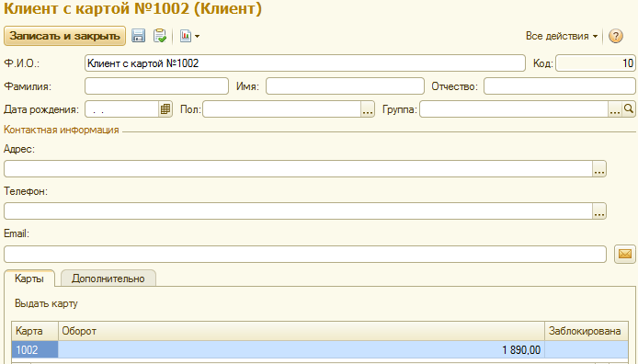
Task: Open the Пол ellipsis selection button
Action: click(368, 109)
